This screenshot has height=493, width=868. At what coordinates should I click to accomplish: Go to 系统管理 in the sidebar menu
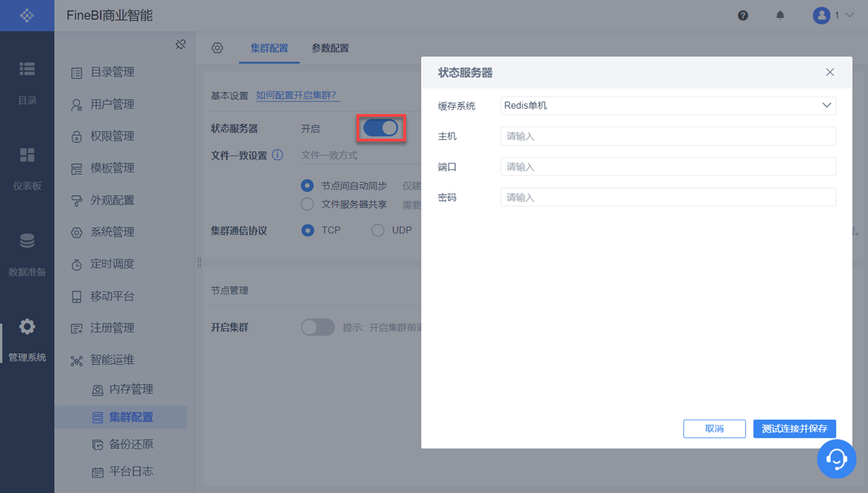(x=112, y=232)
